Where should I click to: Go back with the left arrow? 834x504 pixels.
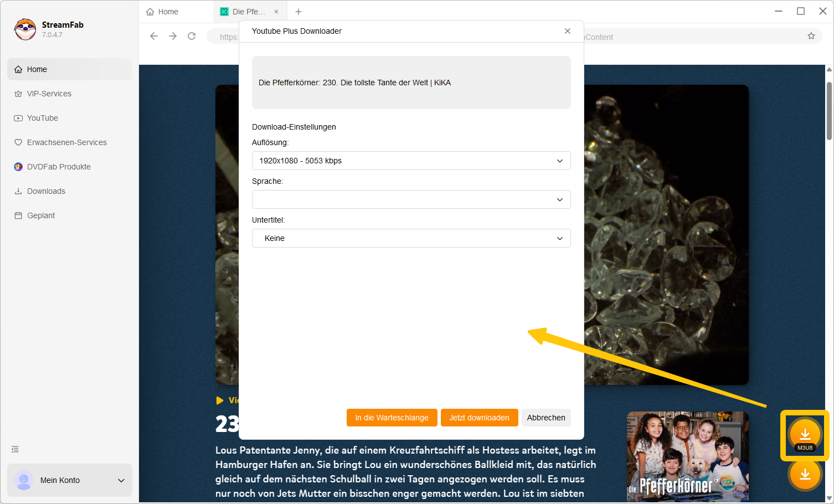coord(154,36)
